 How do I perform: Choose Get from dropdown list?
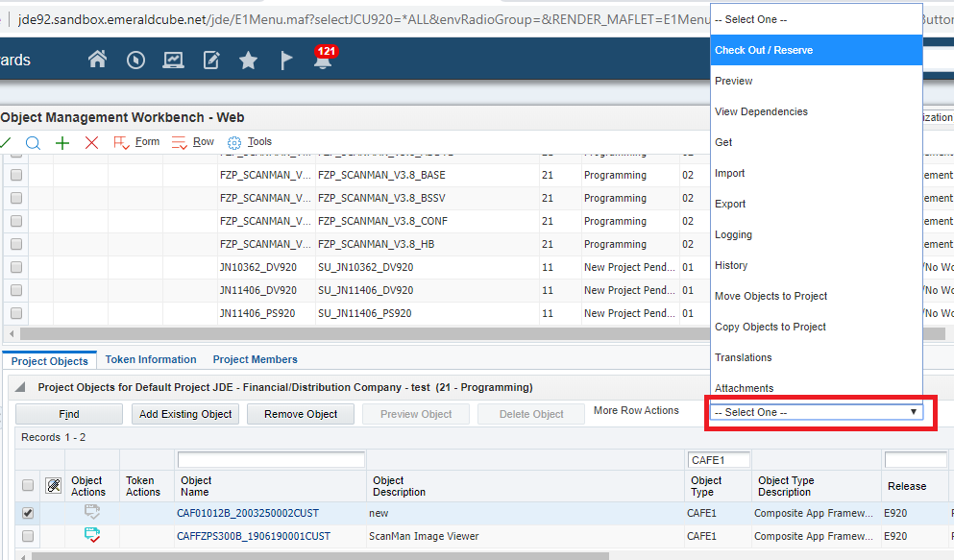click(x=817, y=142)
